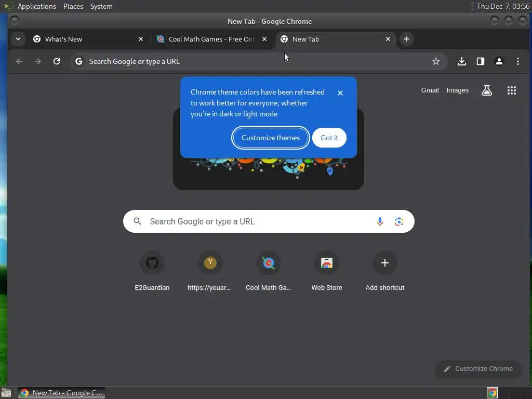Image resolution: width=532 pixels, height=399 pixels.
Task: Open the Search Labs flask icon
Action: click(x=487, y=90)
